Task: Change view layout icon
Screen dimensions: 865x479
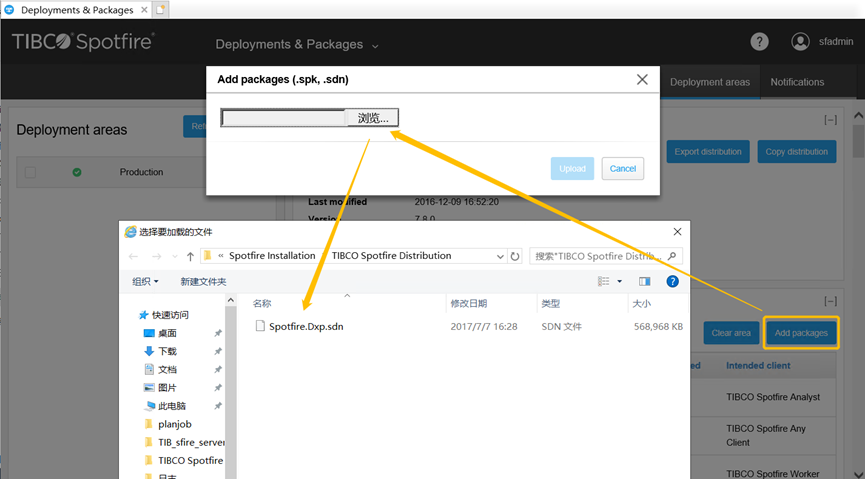Action: click(604, 281)
